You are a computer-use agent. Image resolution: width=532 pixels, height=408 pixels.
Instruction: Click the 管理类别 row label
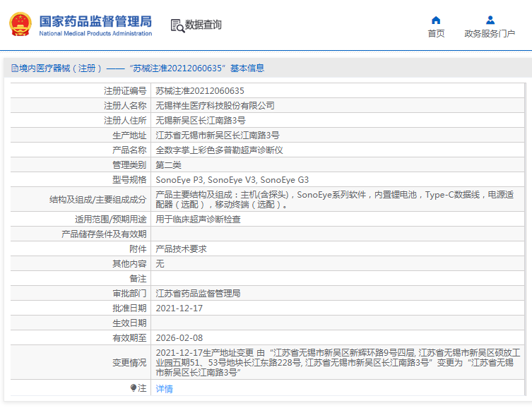tap(129, 165)
